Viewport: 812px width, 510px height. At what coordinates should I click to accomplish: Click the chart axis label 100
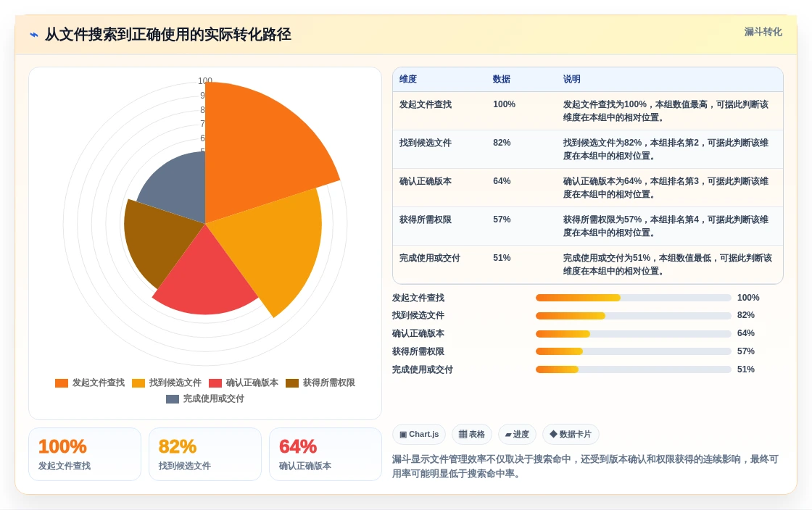pos(205,80)
